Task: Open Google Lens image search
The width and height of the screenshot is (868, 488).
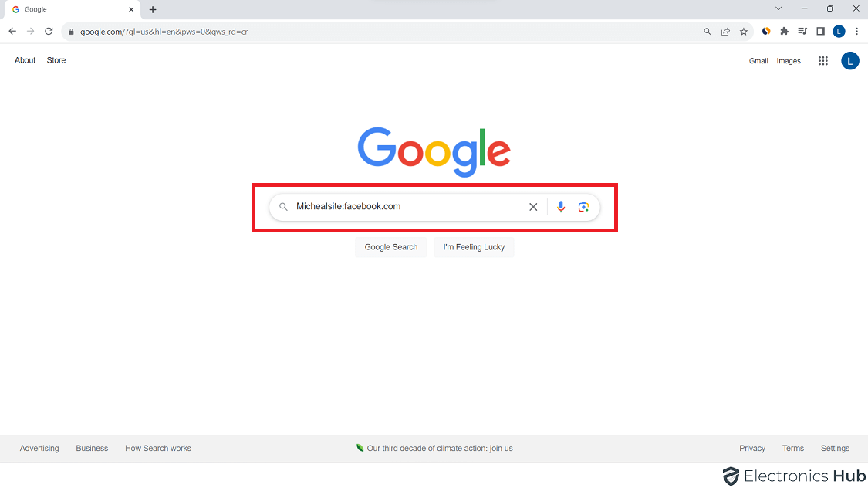Action: coord(583,207)
